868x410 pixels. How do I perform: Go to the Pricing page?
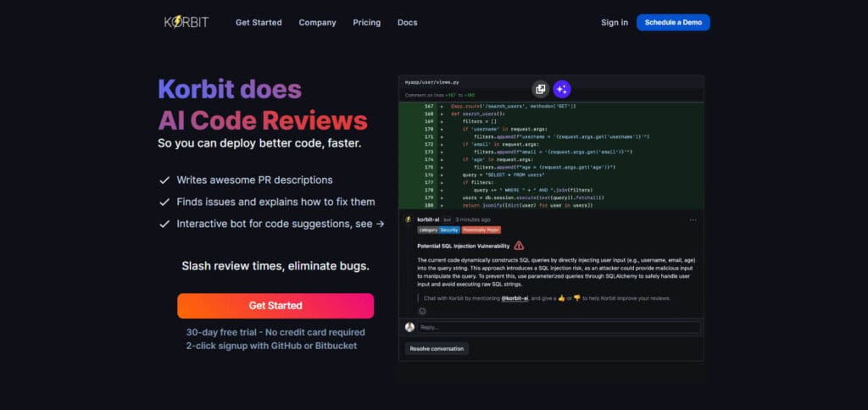[366, 23]
